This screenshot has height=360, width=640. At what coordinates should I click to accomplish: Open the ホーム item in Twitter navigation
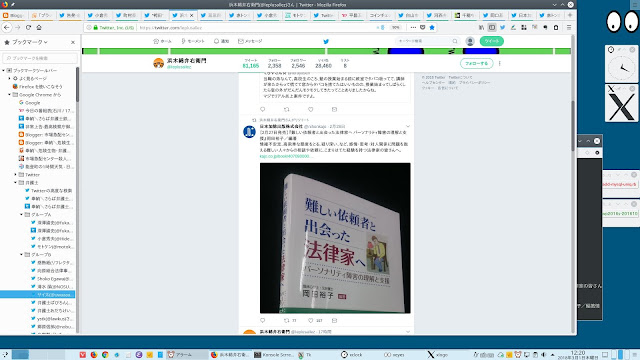162,41
